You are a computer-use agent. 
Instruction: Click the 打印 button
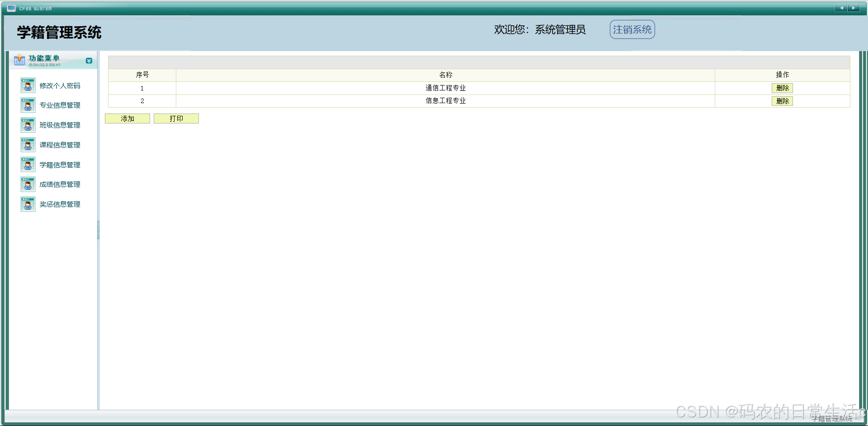[x=176, y=118]
